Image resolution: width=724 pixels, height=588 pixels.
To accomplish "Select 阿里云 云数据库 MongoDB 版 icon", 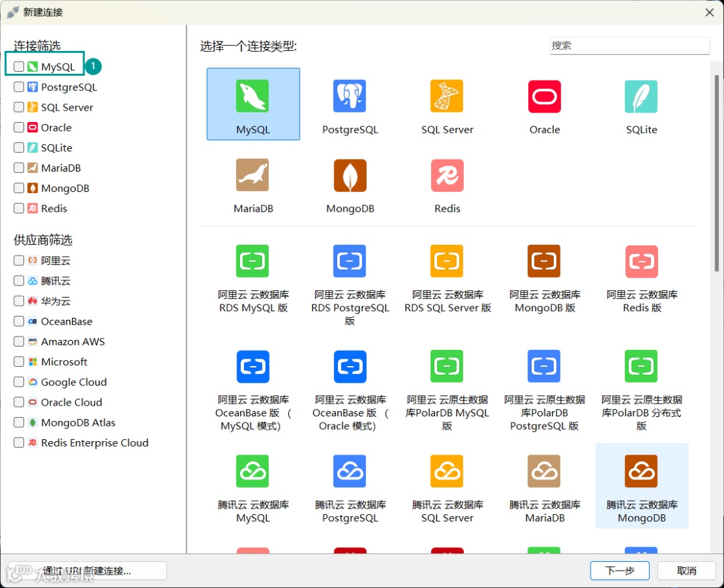I will pos(544,261).
